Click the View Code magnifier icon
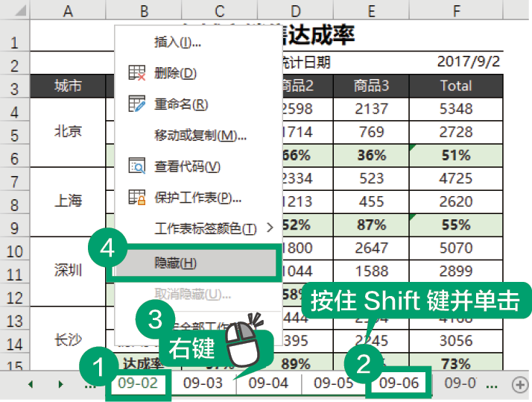532x402 pixels. pyautogui.click(x=136, y=166)
